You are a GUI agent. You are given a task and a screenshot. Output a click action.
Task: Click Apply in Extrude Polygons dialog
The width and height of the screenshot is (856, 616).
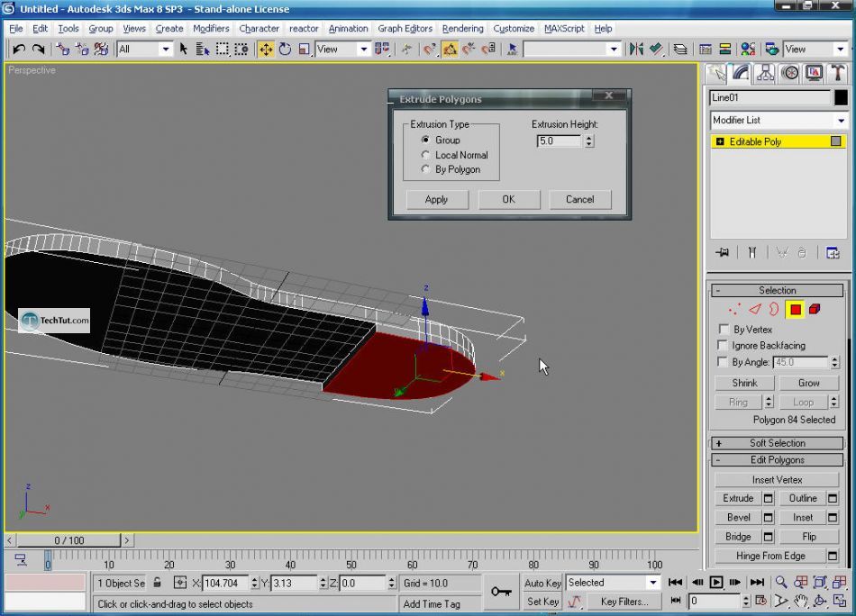tap(437, 200)
